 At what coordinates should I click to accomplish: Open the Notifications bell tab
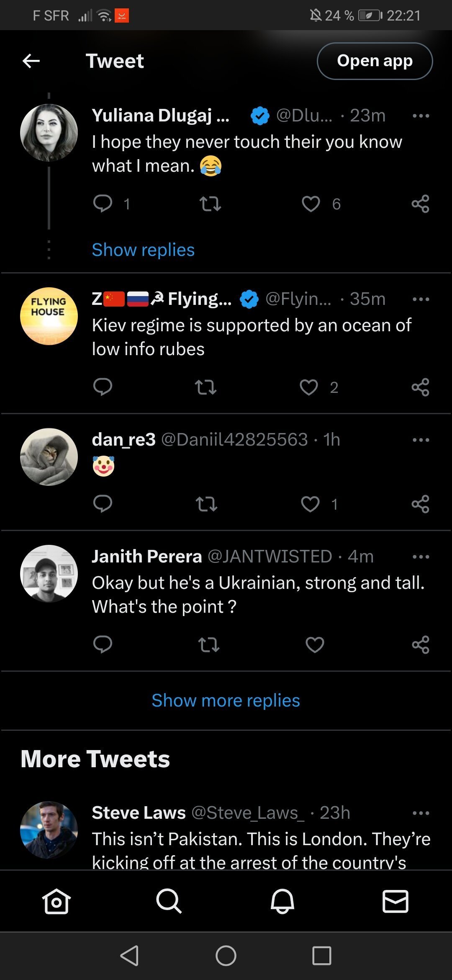(282, 901)
